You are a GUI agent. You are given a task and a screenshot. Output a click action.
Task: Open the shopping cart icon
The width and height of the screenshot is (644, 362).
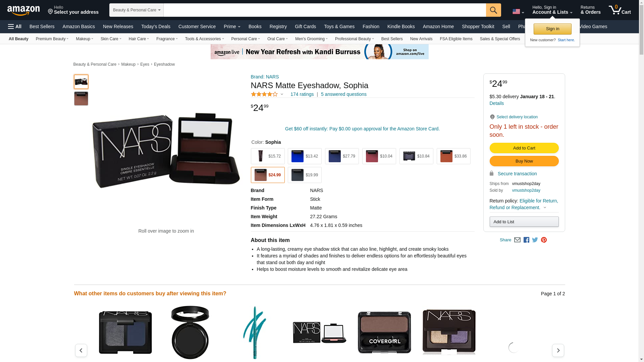(x=620, y=10)
